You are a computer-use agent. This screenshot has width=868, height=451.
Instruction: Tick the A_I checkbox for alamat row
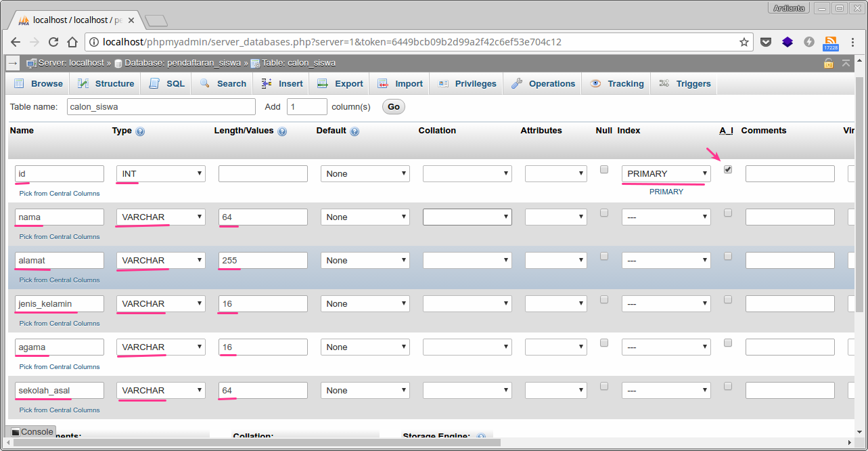tap(728, 257)
